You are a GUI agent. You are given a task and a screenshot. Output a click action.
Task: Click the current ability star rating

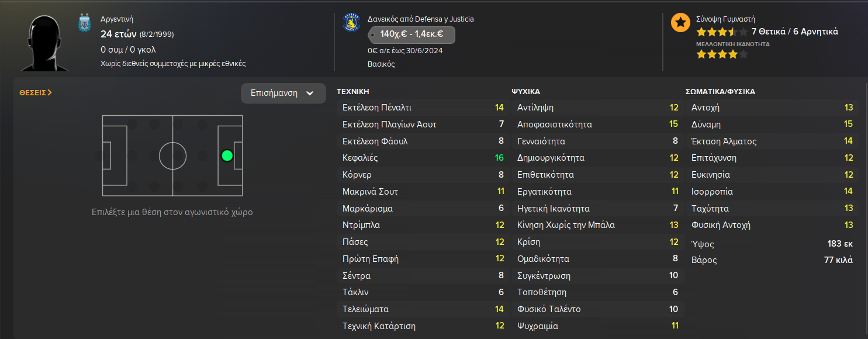click(x=722, y=32)
